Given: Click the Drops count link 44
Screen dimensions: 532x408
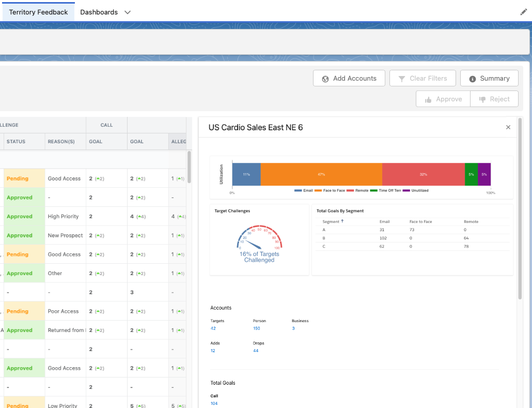Looking at the screenshot, I should tap(256, 351).
